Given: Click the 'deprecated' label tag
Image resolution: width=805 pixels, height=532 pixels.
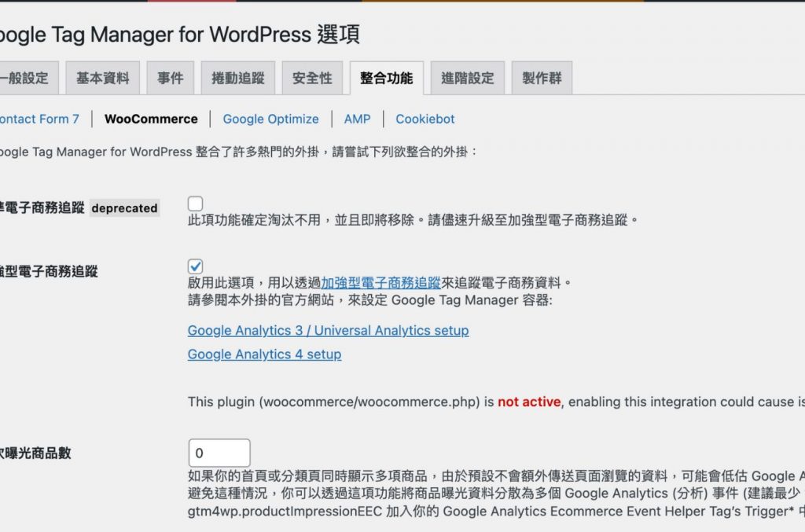Looking at the screenshot, I should pyautogui.click(x=124, y=208).
